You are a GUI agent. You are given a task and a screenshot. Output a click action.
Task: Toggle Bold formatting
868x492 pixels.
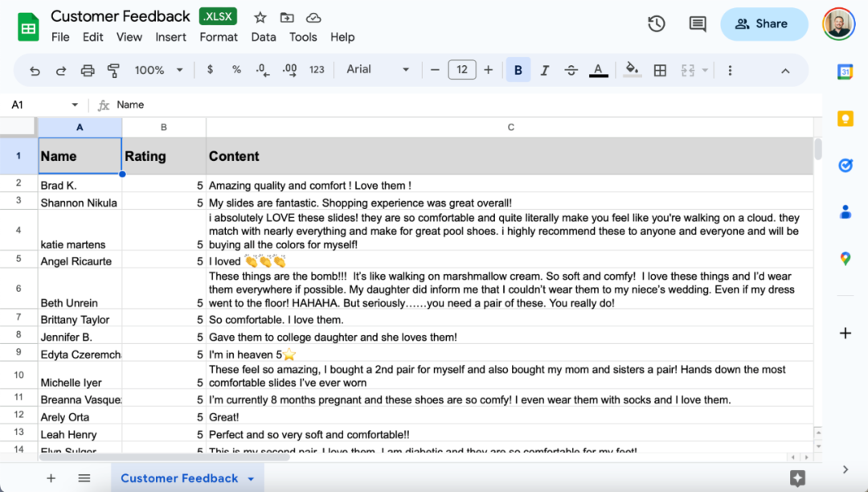[518, 70]
